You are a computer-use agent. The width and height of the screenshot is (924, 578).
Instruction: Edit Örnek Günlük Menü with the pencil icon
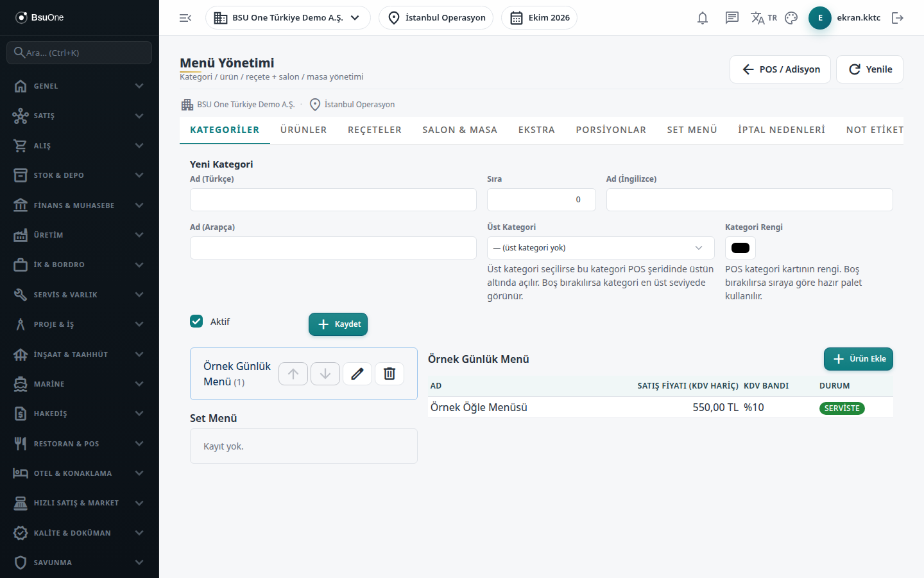[x=357, y=374]
